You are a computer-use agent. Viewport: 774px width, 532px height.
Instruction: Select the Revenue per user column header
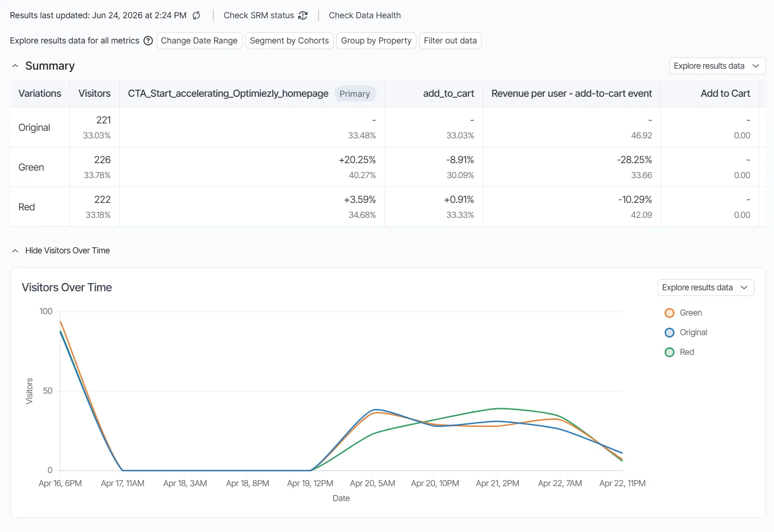click(x=572, y=93)
